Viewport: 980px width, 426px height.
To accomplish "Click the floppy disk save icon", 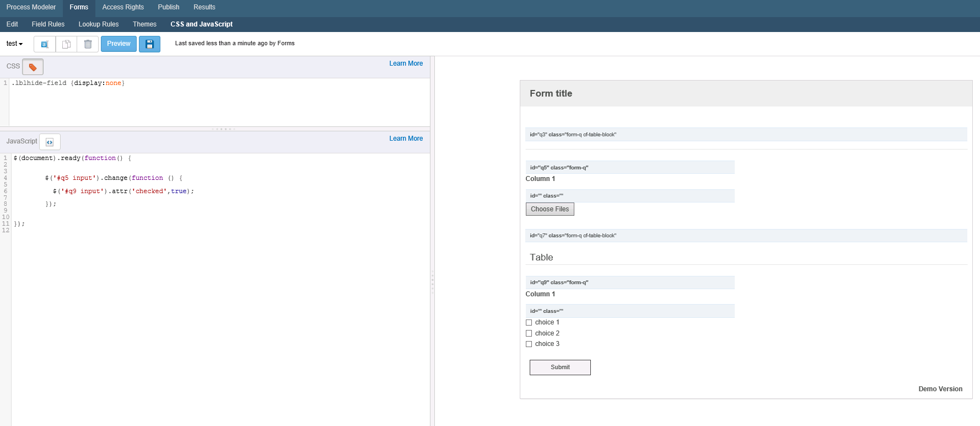I will (149, 44).
